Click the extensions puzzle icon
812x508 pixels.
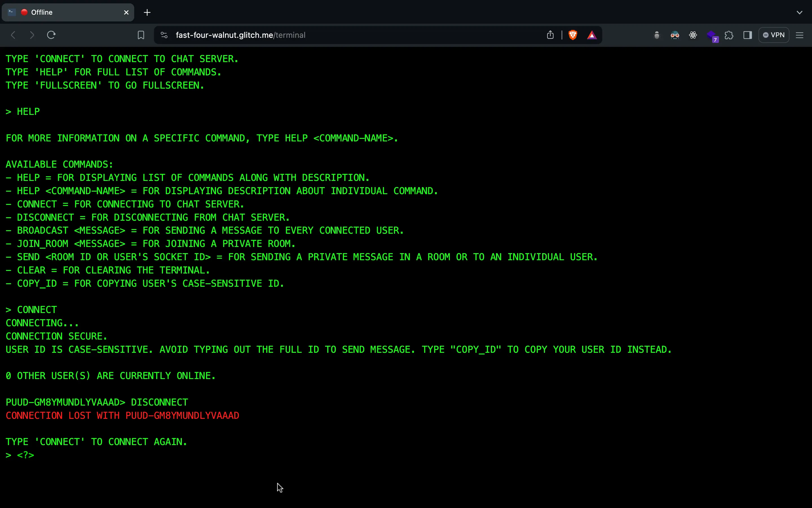coord(729,35)
